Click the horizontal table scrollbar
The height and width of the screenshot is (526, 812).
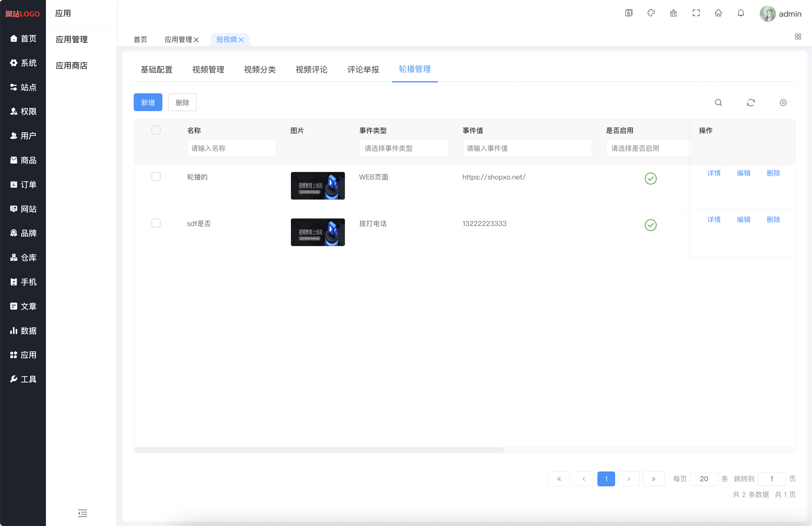coord(319,450)
